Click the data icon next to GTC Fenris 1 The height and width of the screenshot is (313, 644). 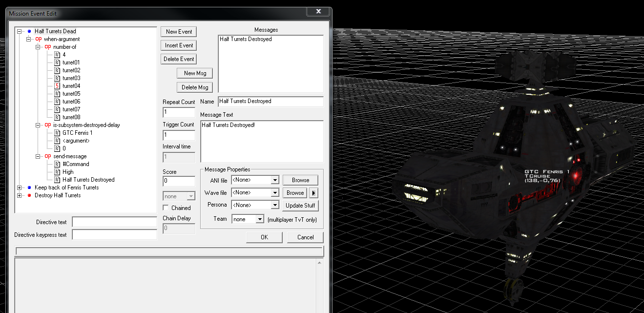click(57, 133)
